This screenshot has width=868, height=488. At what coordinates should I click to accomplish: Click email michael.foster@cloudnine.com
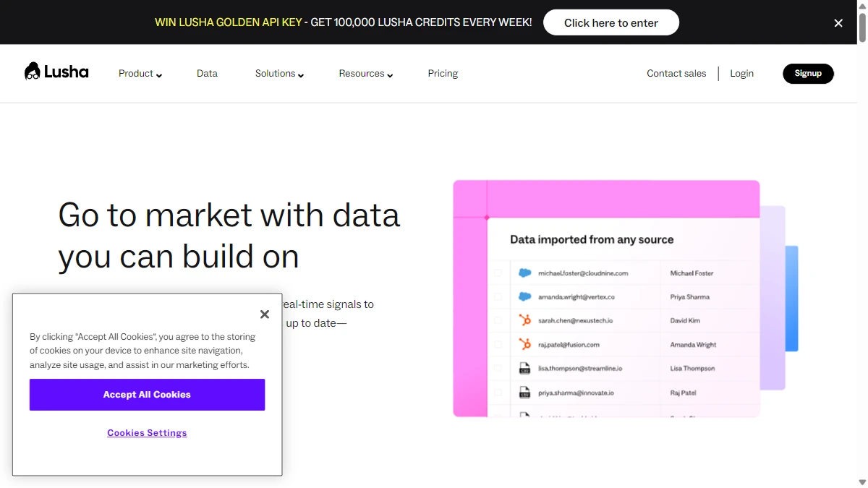pos(583,273)
